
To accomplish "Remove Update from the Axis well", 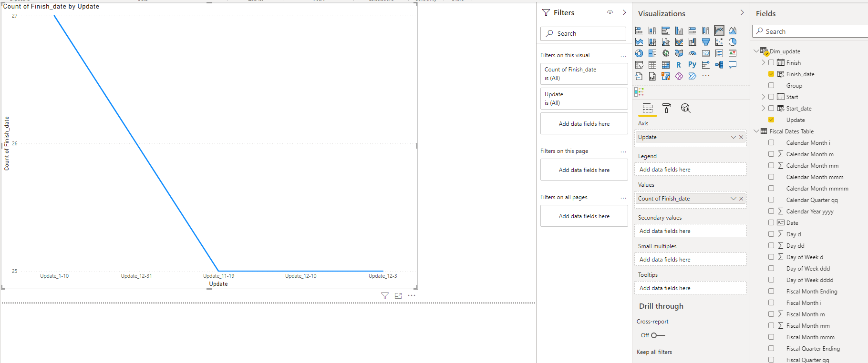I will 741,137.
